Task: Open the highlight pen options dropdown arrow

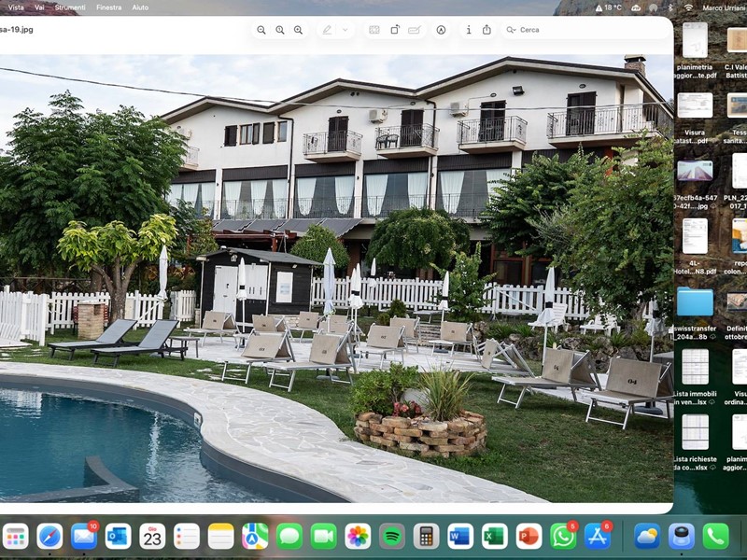Action: click(x=345, y=30)
